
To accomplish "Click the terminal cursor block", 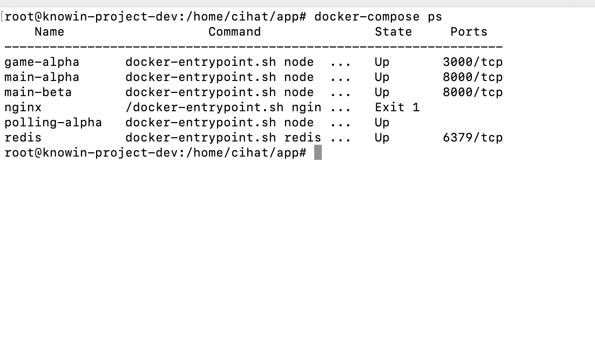I will point(318,153).
